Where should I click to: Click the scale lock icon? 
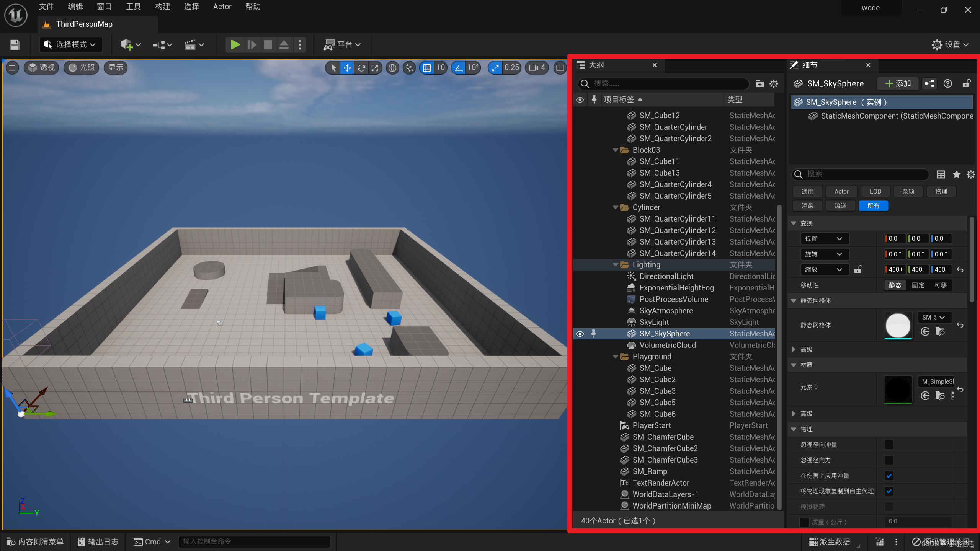pos(858,270)
